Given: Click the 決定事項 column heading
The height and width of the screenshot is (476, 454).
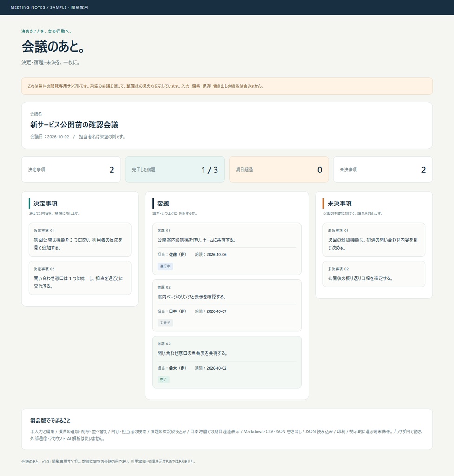Looking at the screenshot, I should [x=45, y=204].
